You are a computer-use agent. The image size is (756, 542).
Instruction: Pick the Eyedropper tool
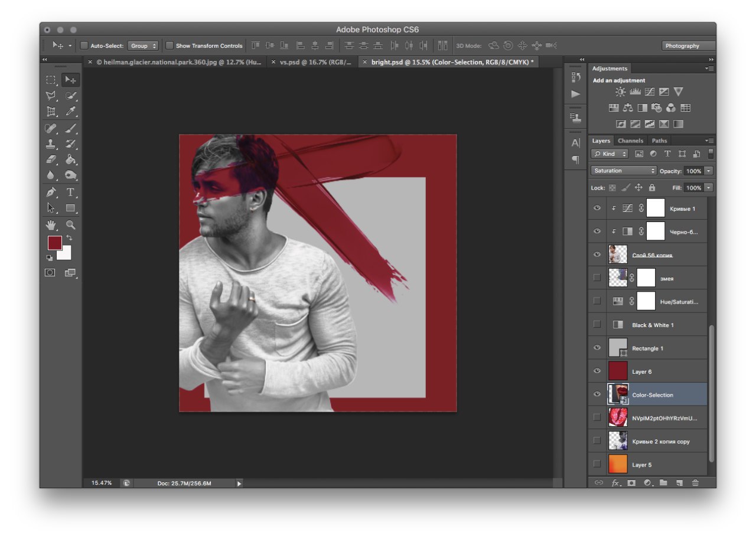pyautogui.click(x=70, y=112)
